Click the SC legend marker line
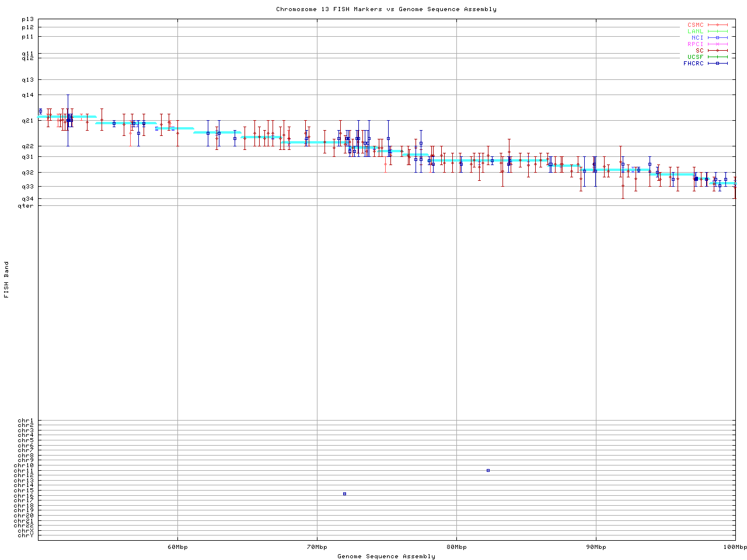747x560 pixels. pos(717,51)
